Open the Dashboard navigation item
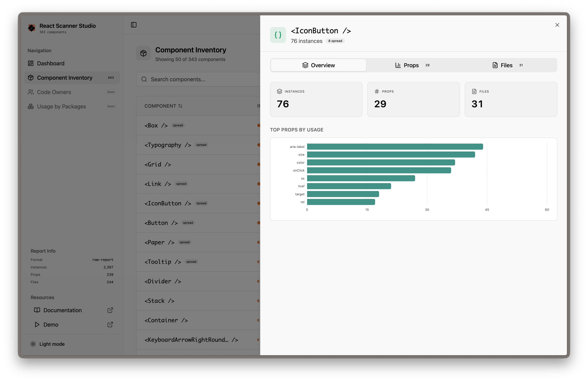This screenshot has height=382, width=588. pos(51,63)
